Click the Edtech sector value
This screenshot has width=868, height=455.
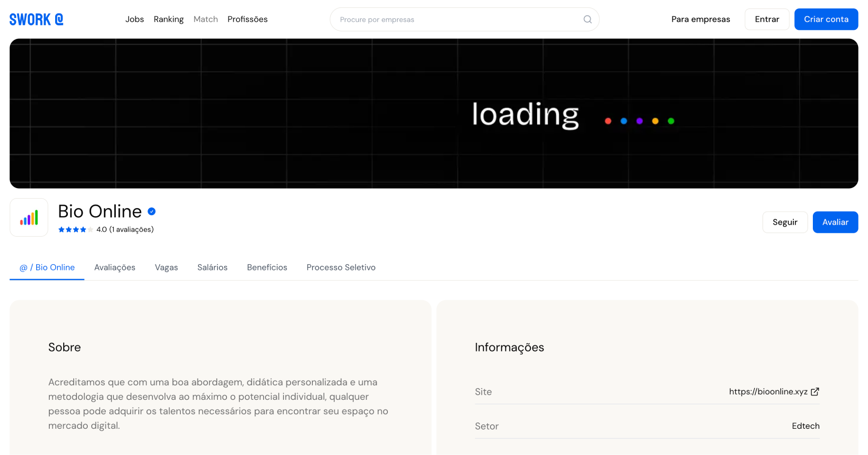[806, 426]
